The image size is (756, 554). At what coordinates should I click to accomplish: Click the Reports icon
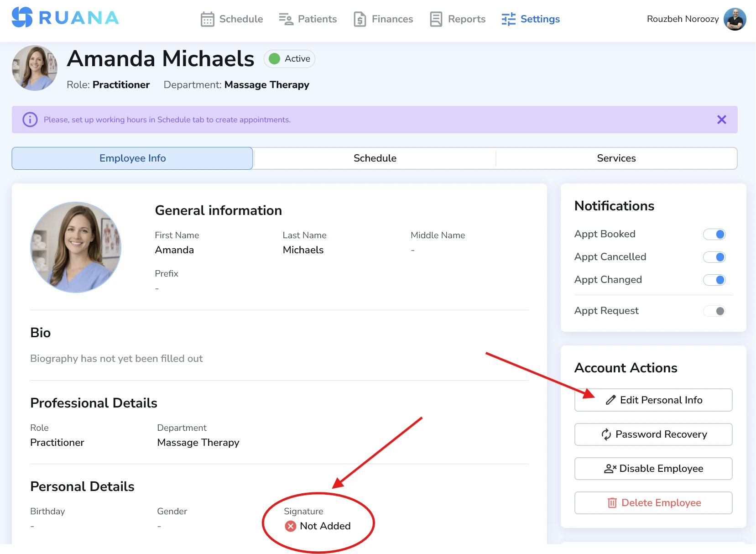coord(436,19)
